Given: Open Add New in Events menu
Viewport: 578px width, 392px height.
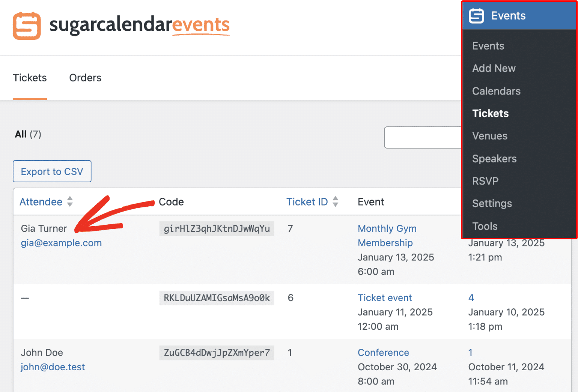Looking at the screenshot, I should [494, 68].
